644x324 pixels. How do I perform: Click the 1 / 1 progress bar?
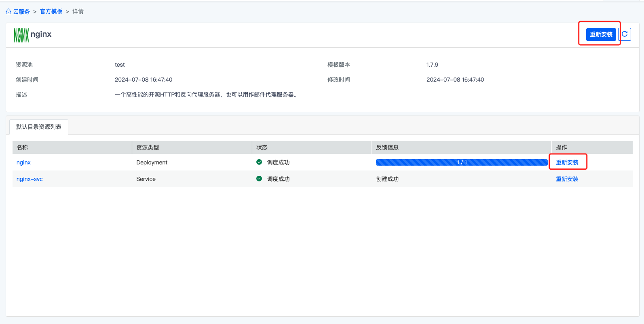462,162
